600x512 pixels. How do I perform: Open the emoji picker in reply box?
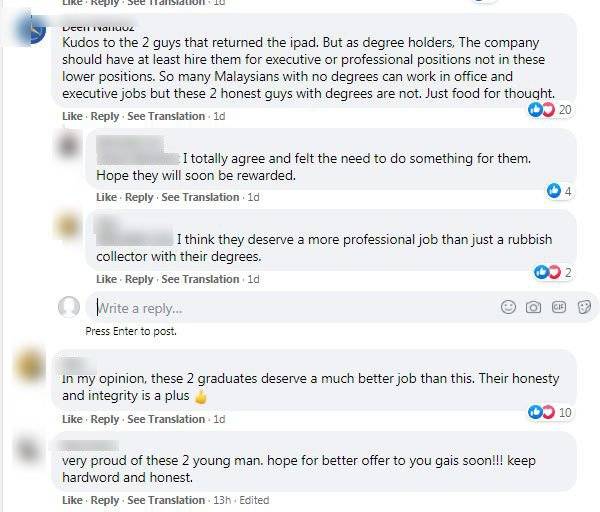(x=507, y=307)
